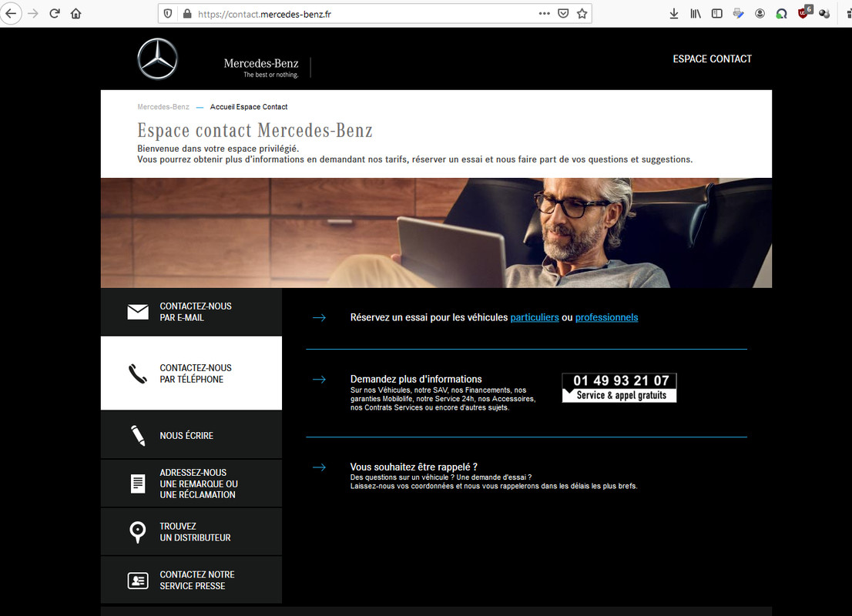Click the document icon for réclamation
The image size is (852, 616).
(138, 484)
